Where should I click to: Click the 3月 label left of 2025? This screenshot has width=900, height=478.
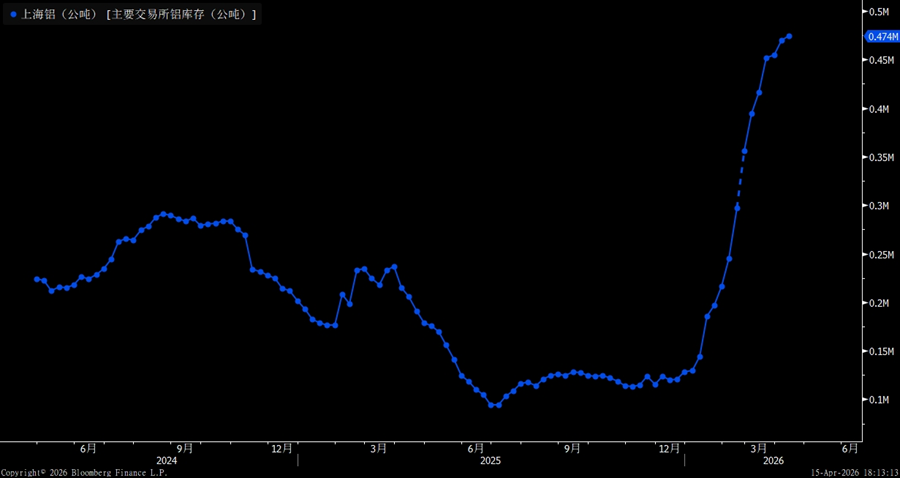click(378, 448)
